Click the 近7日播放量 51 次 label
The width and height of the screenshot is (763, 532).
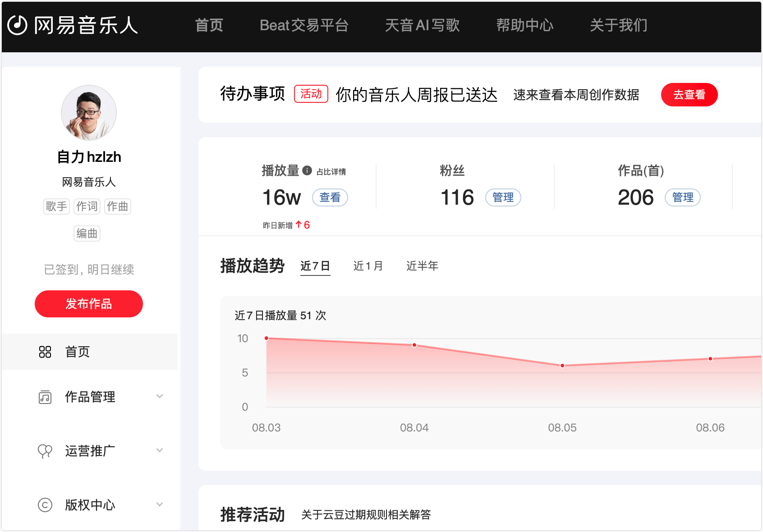[x=280, y=316]
